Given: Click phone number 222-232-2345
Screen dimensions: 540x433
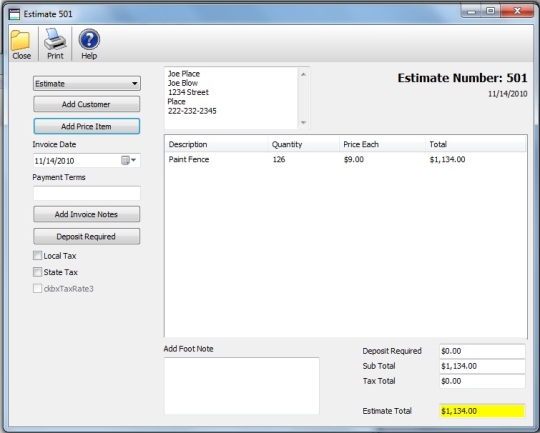Looking at the screenshot, I should 192,111.
